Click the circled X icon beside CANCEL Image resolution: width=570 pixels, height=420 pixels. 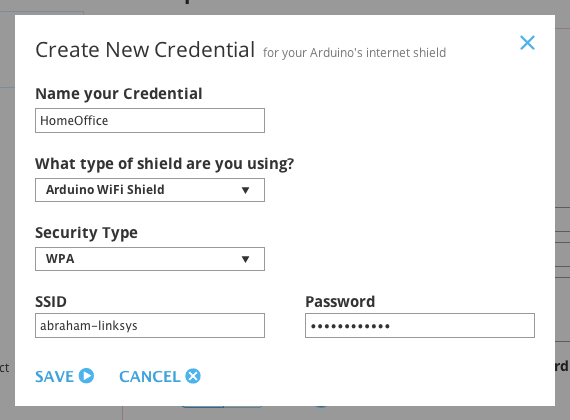click(x=193, y=376)
